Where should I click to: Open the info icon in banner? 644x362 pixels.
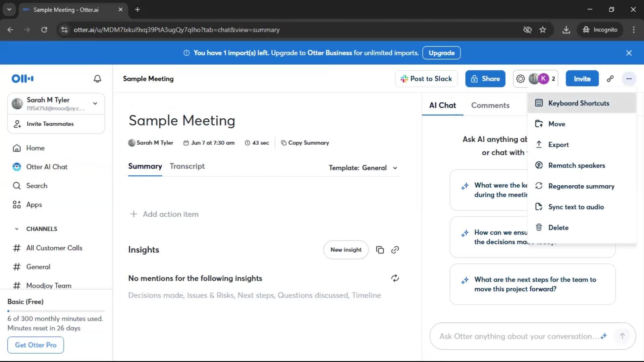coord(186,53)
